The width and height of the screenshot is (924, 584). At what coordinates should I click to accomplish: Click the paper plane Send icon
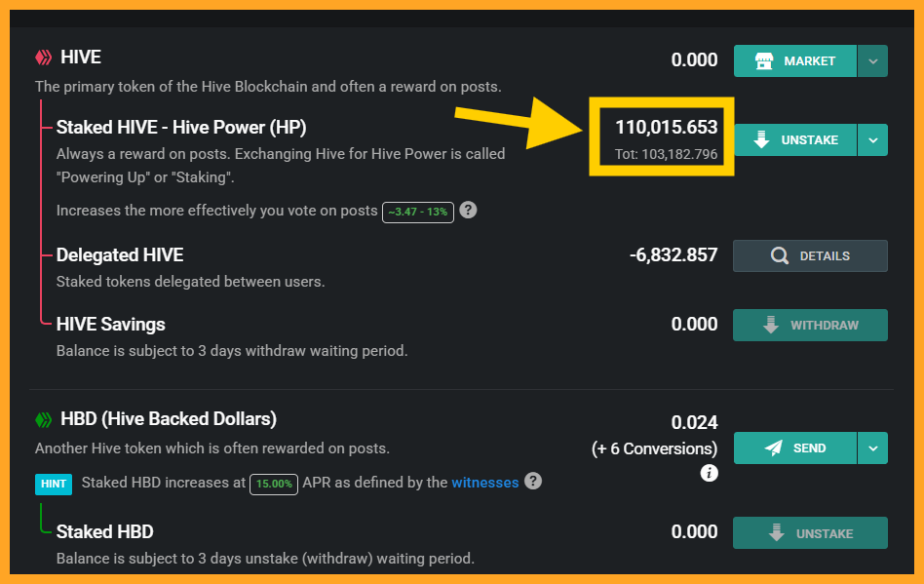click(773, 448)
